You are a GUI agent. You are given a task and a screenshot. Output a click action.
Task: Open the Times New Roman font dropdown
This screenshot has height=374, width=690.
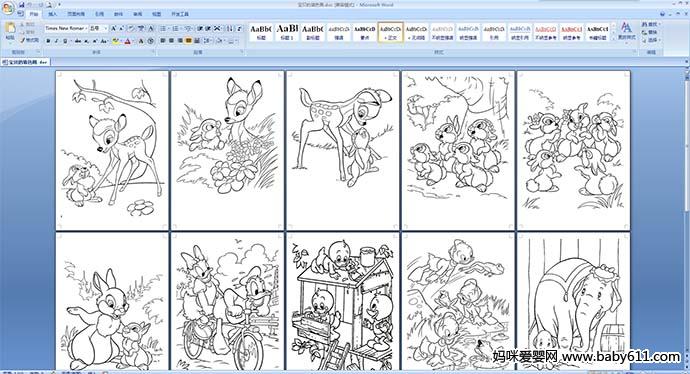tap(66, 28)
